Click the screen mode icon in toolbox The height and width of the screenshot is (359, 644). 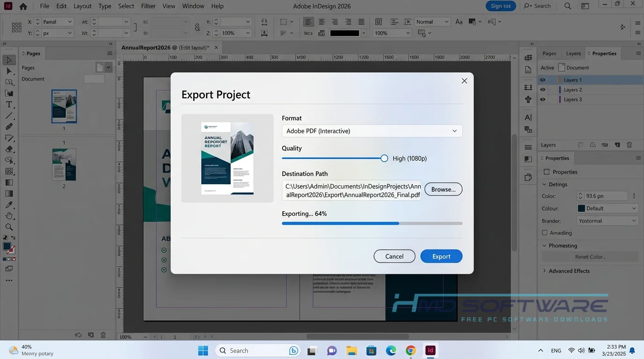tap(9, 269)
